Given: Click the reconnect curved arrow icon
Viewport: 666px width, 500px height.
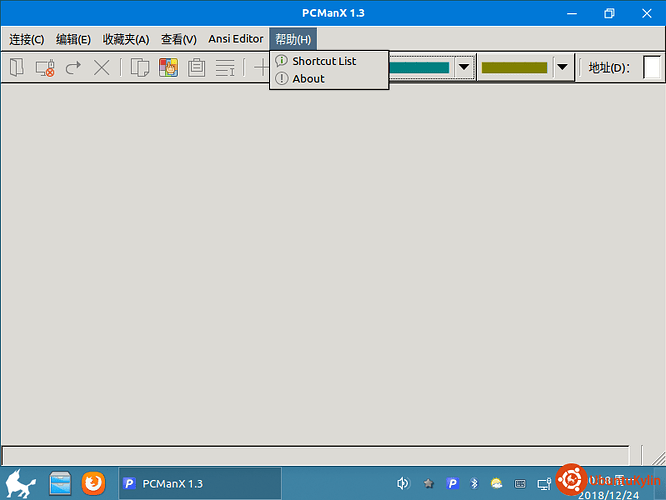Looking at the screenshot, I should (x=73, y=68).
